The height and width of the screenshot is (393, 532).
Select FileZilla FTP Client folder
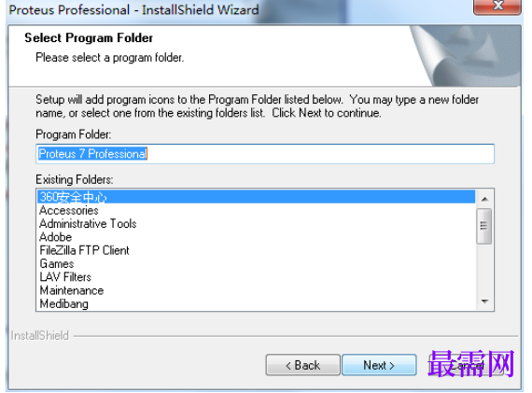click(x=256, y=250)
